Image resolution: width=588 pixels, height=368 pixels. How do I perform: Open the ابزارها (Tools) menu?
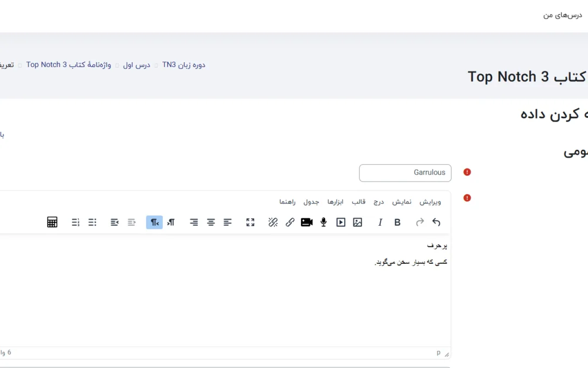tap(335, 202)
